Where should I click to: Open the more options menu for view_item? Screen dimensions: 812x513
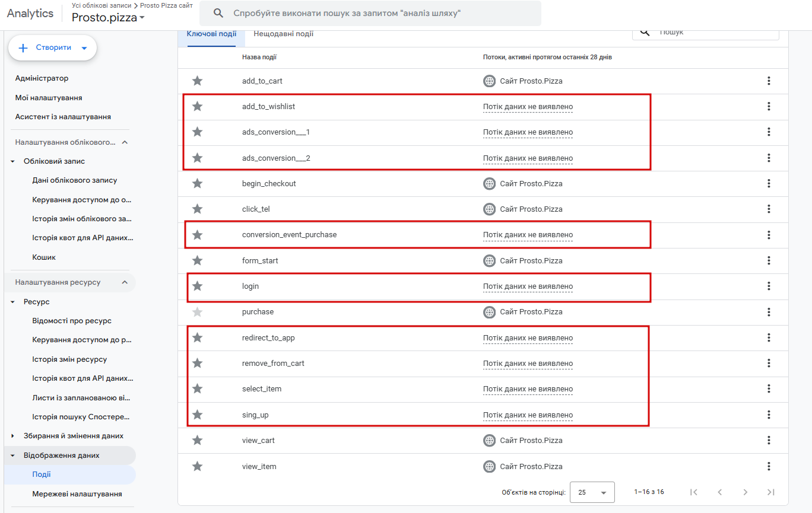(769, 466)
